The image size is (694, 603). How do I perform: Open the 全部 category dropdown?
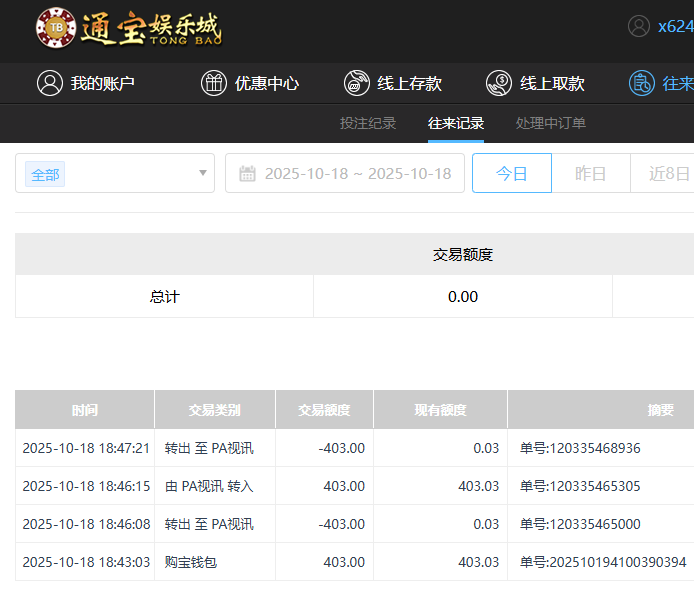110,173
